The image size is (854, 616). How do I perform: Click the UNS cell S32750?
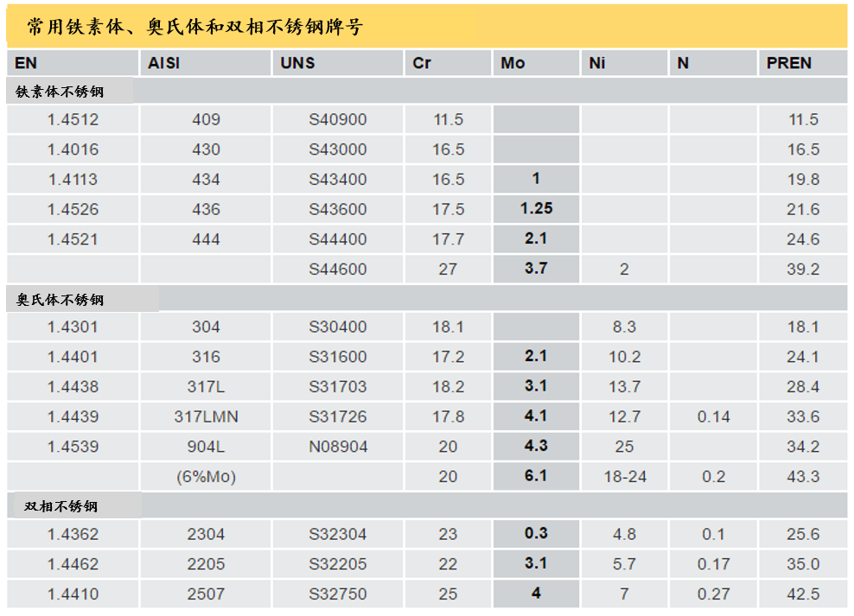click(x=338, y=594)
